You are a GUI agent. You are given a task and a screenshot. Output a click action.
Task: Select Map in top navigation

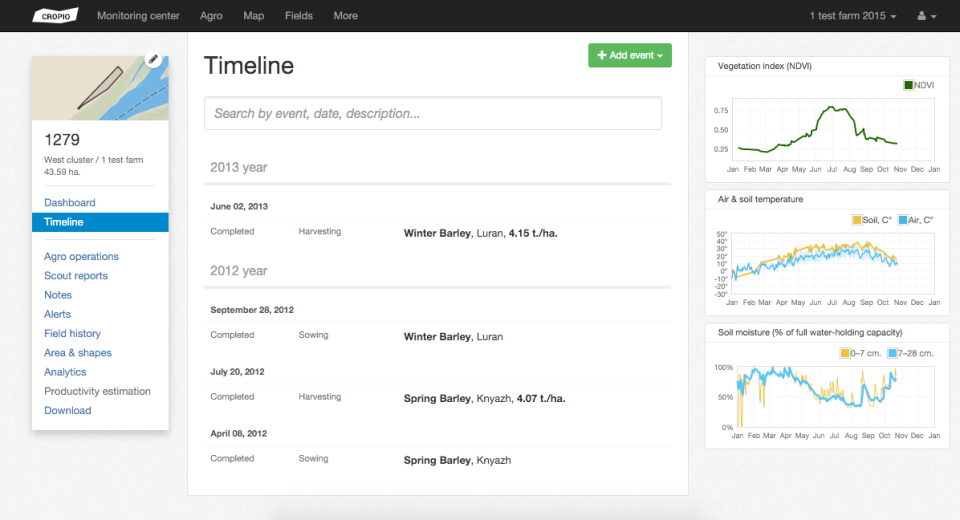click(x=254, y=16)
